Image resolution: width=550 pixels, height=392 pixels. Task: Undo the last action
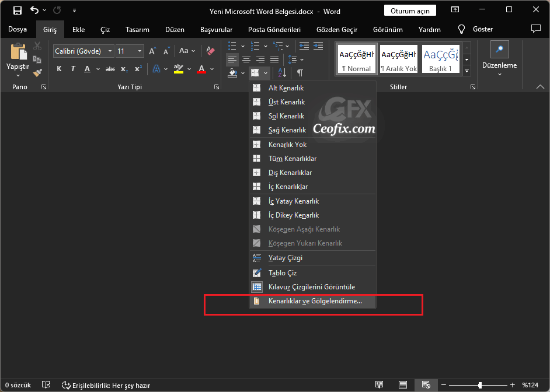coord(34,10)
